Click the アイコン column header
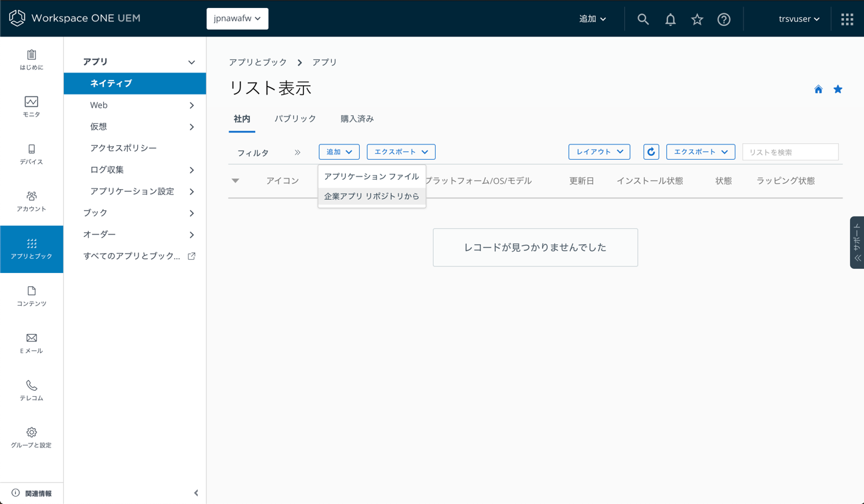Image resolution: width=864 pixels, height=504 pixels. (282, 180)
